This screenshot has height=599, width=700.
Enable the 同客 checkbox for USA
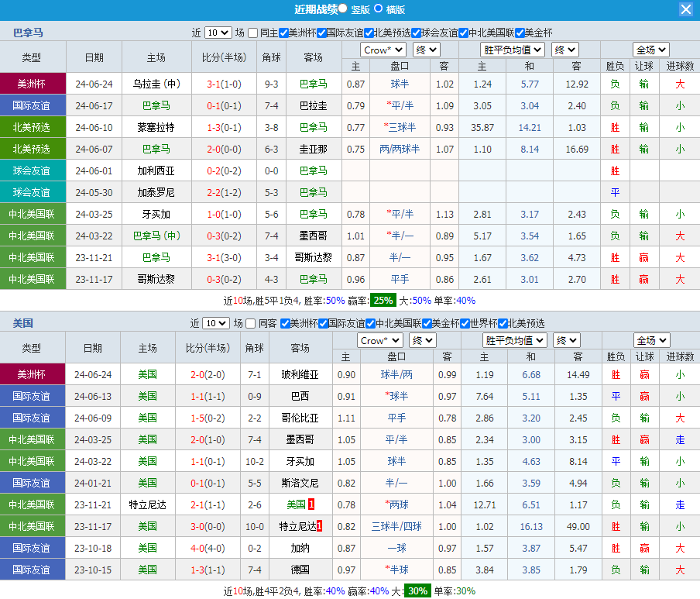[251, 323]
